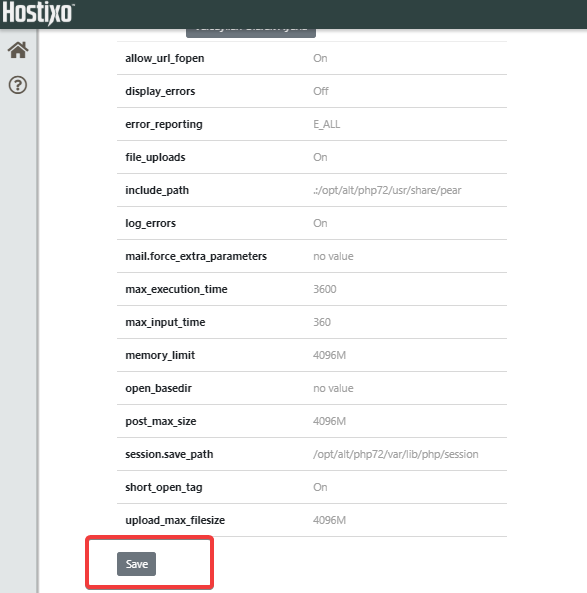587x593 pixels.
Task: Toggle short_open_tag On value
Action: click(x=320, y=487)
